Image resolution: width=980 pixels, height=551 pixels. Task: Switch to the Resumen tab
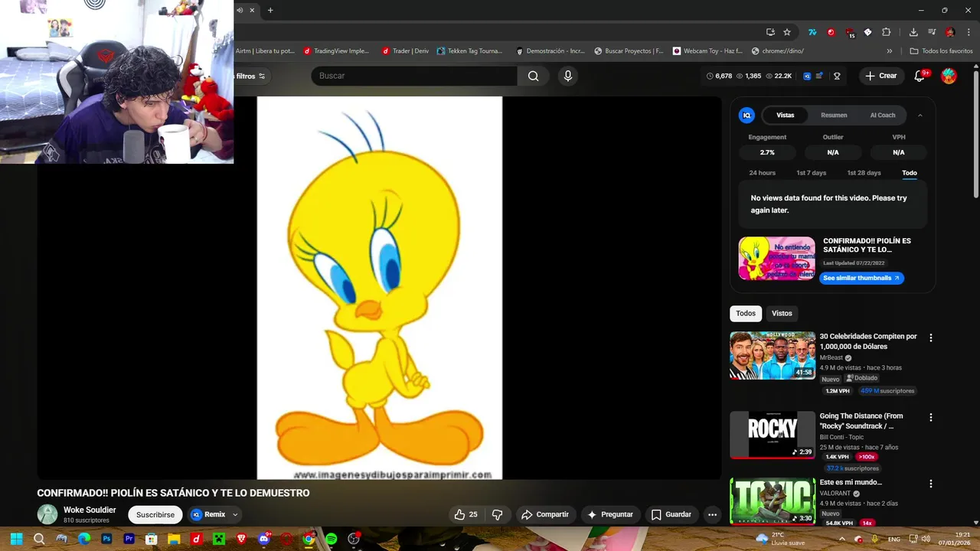click(834, 115)
